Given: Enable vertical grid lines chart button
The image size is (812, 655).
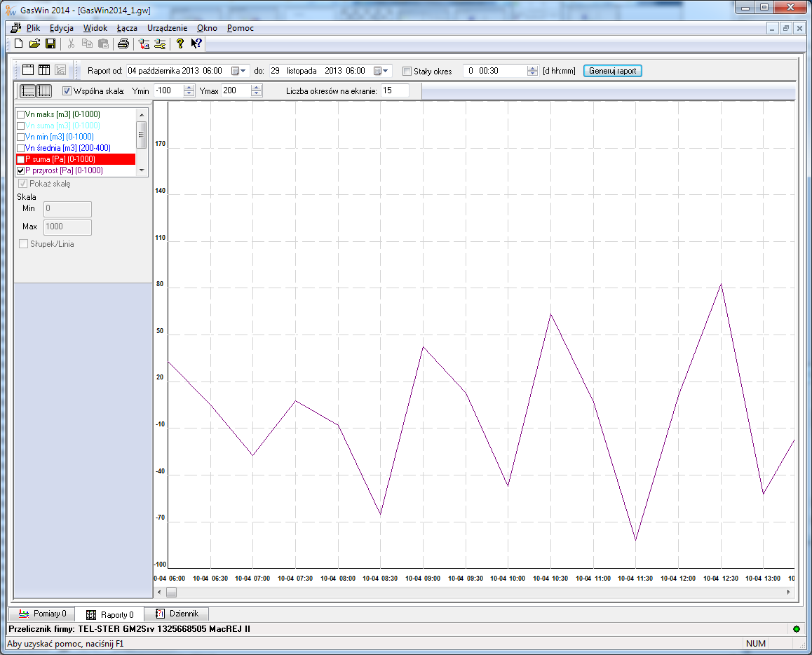Looking at the screenshot, I should [x=45, y=91].
